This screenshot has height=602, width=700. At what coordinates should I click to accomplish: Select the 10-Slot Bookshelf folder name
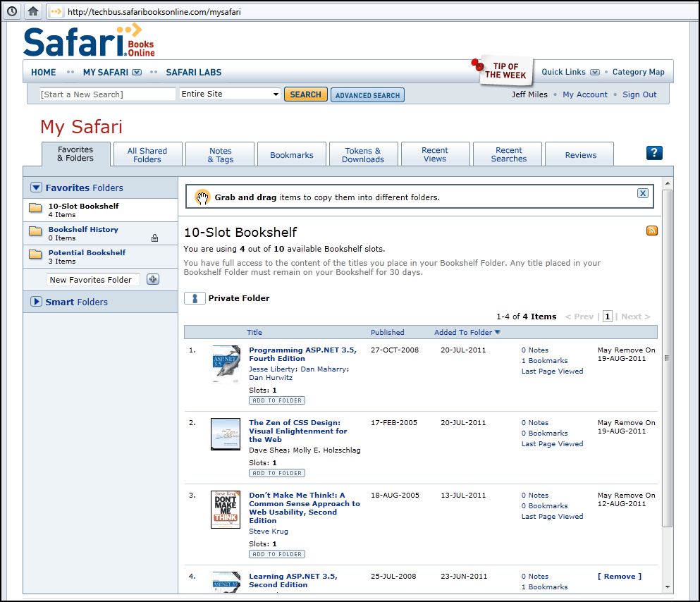(83, 206)
